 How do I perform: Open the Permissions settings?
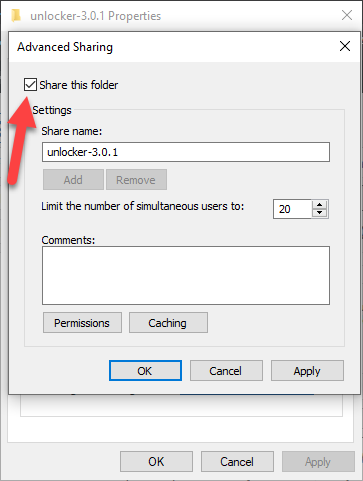pos(82,323)
